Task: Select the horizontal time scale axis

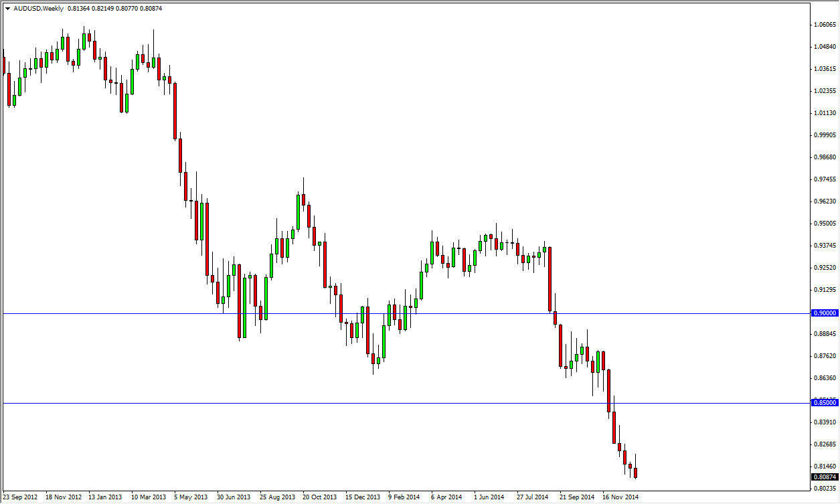Action: point(402,497)
